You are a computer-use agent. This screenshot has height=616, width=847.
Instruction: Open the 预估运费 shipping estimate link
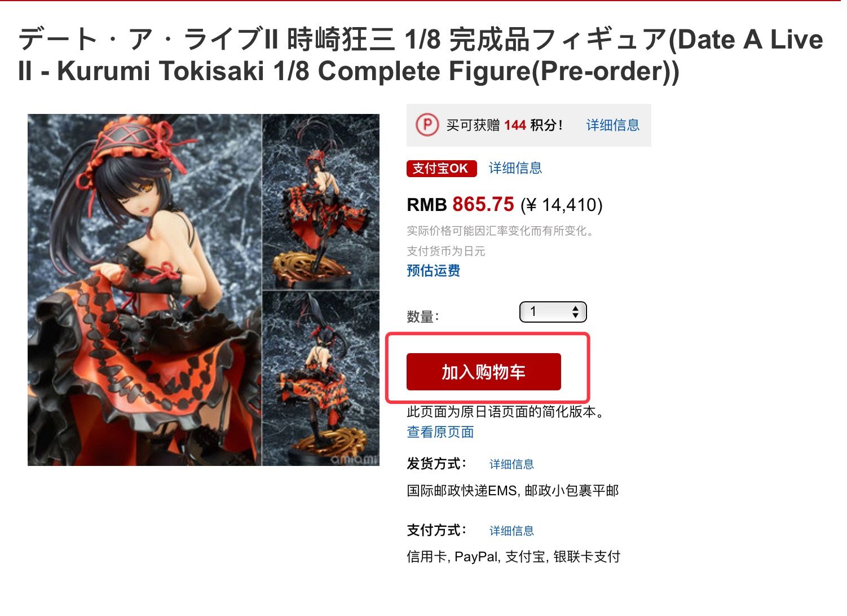[434, 271]
